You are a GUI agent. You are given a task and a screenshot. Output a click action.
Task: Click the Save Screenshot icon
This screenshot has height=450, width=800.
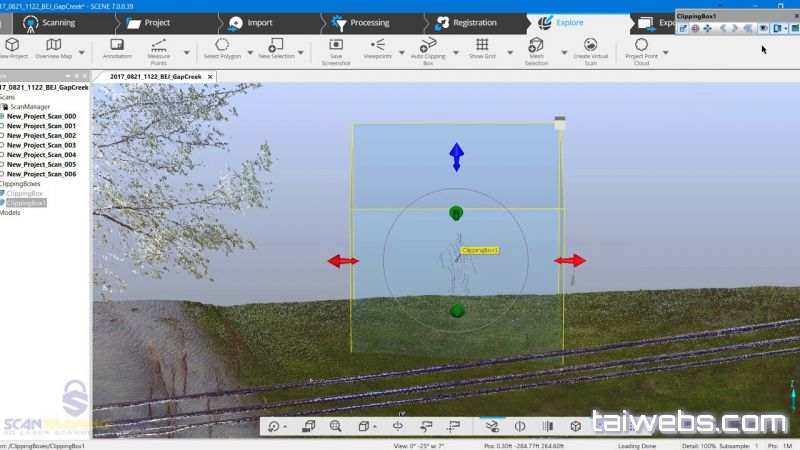(336, 45)
